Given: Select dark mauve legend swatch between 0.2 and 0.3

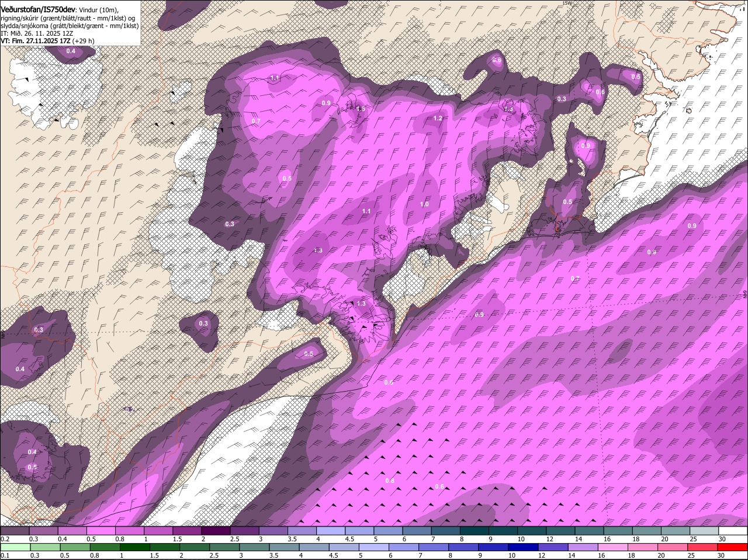Looking at the screenshot, I should click(x=15, y=531).
